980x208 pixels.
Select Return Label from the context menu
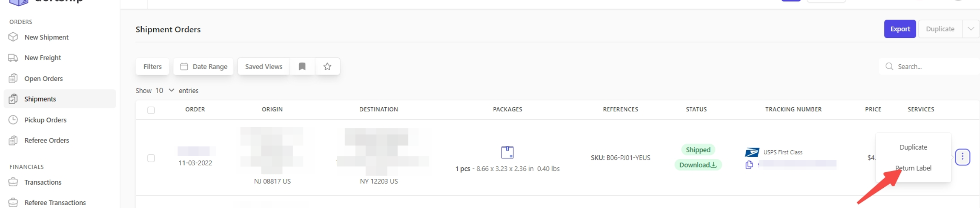coord(913,168)
